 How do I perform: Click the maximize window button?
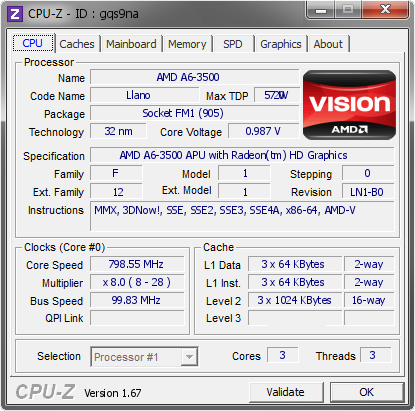(348, 10)
